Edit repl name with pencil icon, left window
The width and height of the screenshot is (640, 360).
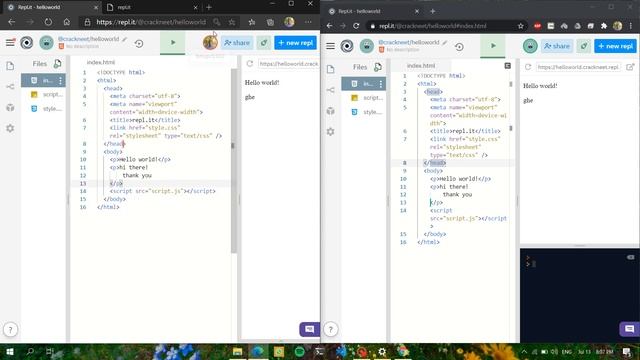(x=124, y=39)
